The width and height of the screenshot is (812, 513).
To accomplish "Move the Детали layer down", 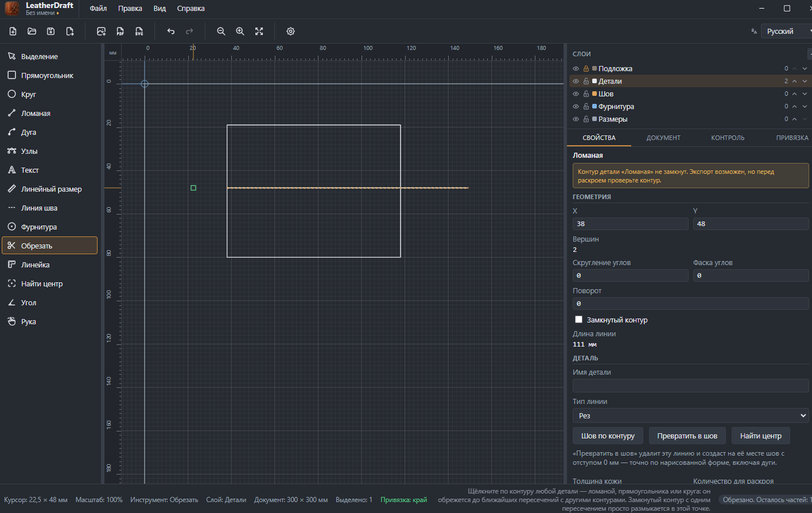I will 805,81.
